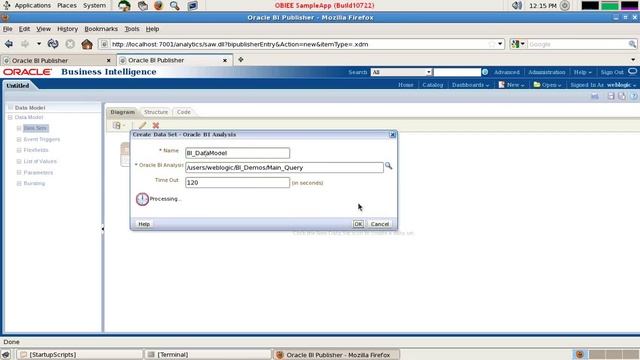
Task: Open the Catalog link
Action: [433, 85]
